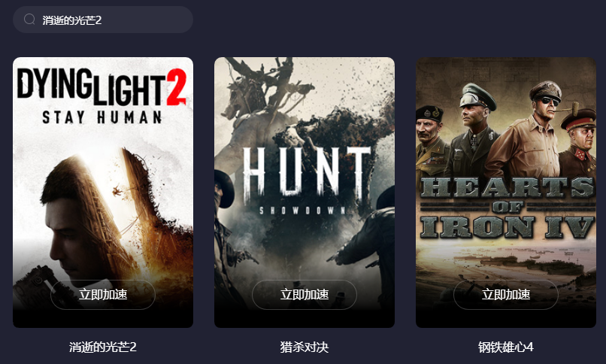
Task: Click the general wearing sunglasses with pipe
Action: point(529,132)
